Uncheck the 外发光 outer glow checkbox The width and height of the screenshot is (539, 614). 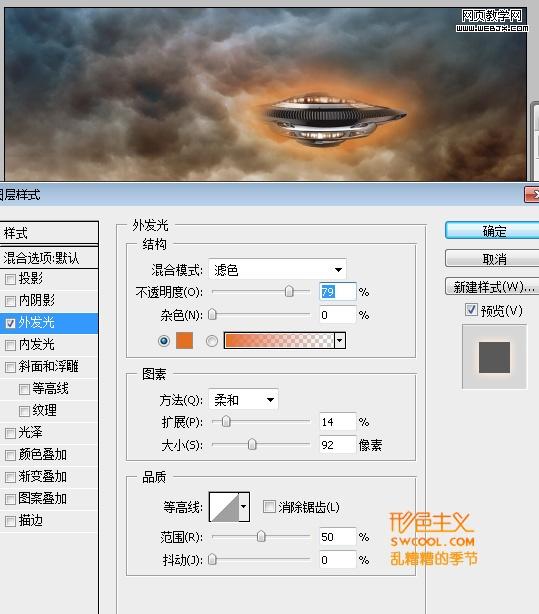click(x=10, y=323)
